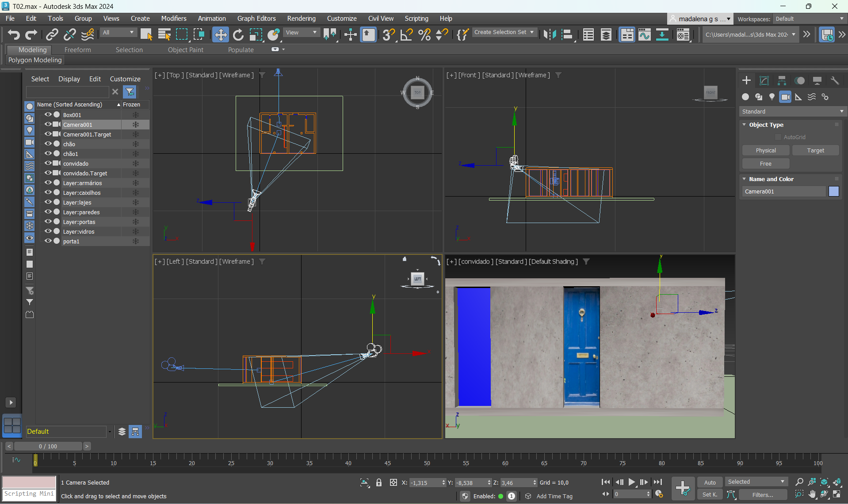
Task: Click the Auto key button
Action: coord(710,482)
